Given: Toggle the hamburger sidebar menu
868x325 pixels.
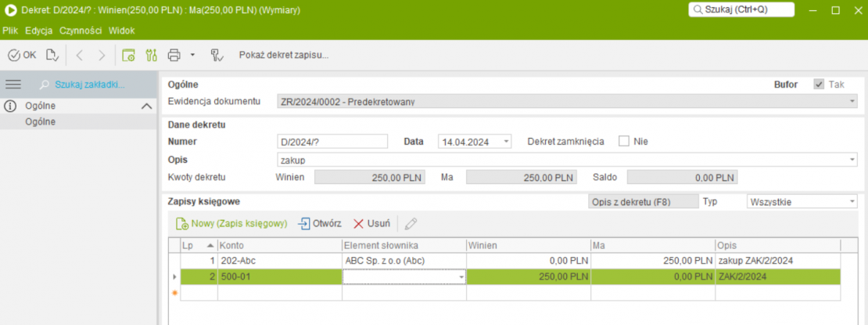Looking at the screenshot, I should (13, 84).
